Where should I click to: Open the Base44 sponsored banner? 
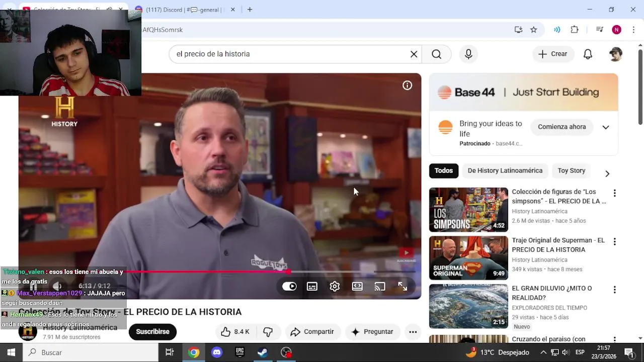point(523,93)
